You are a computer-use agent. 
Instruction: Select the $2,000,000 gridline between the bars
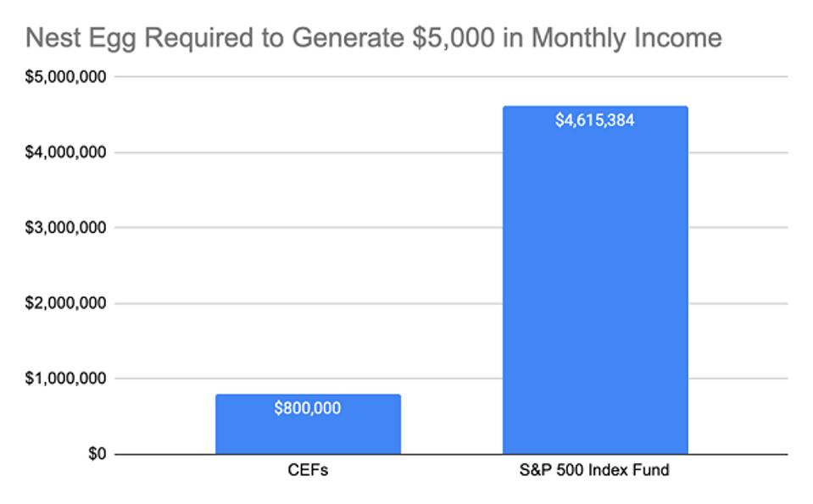(x=451, y=303)
